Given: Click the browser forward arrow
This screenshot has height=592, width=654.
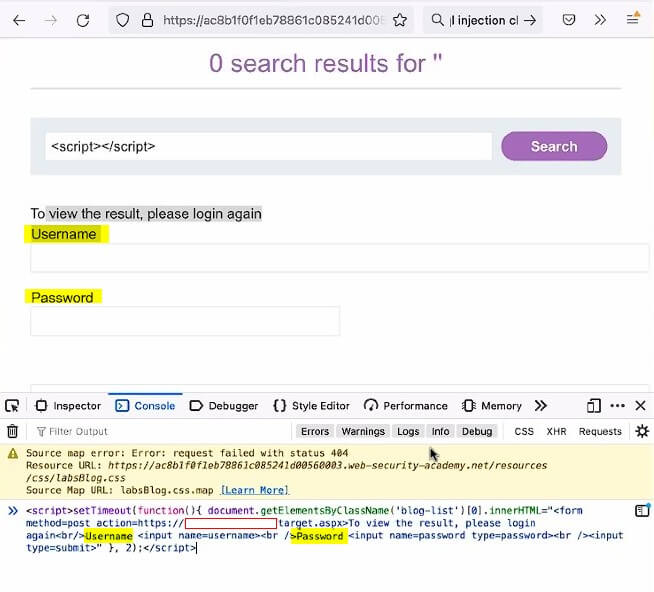Looking at the screenshot, I should click(50, 20).
